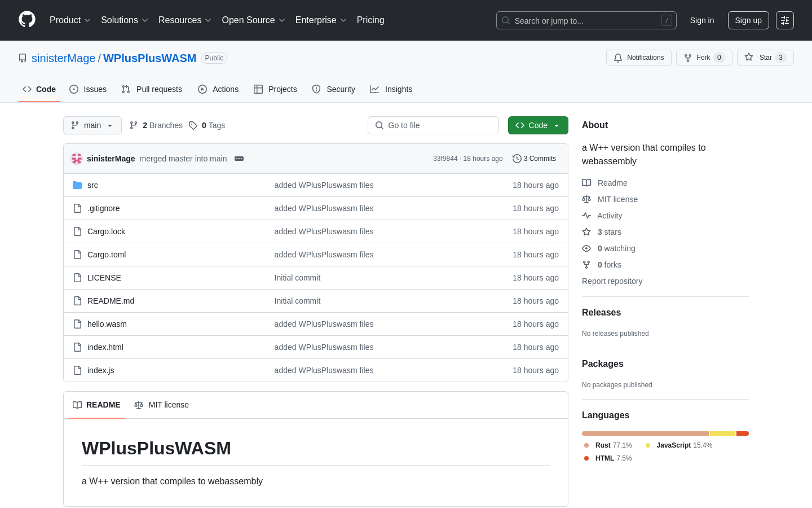This screenshot has height=508, width=812.
Task: Star the repository
Action: tap(765, 58)
